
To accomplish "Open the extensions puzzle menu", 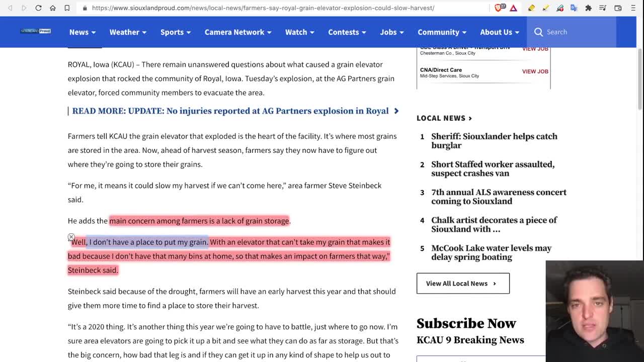I will click(x=588, y=8).
